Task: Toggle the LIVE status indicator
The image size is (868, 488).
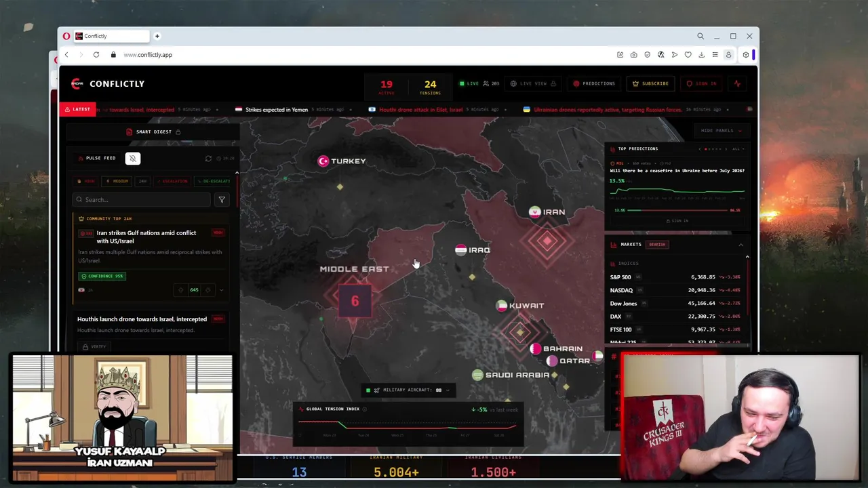Action: (469, 83)
